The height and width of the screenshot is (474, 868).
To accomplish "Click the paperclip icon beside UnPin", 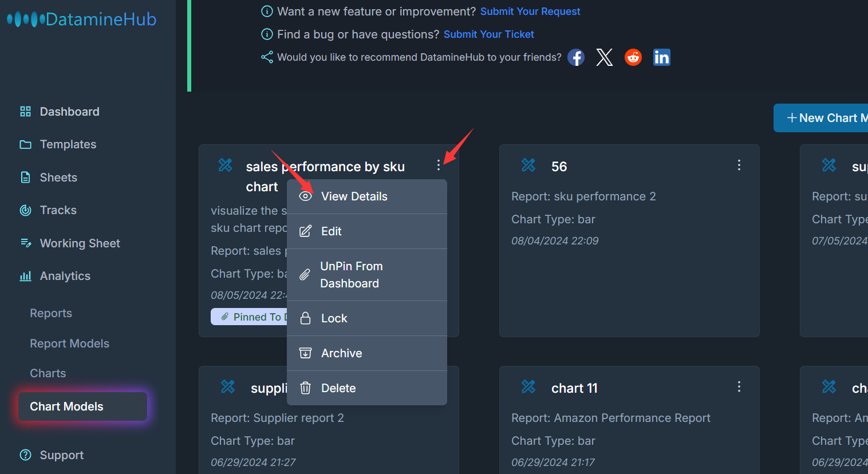I will click(x=305, y=275).
